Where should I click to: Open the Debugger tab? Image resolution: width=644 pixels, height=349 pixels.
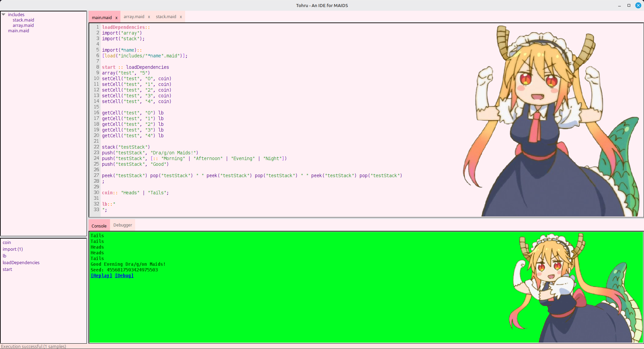tap(123, 225)
